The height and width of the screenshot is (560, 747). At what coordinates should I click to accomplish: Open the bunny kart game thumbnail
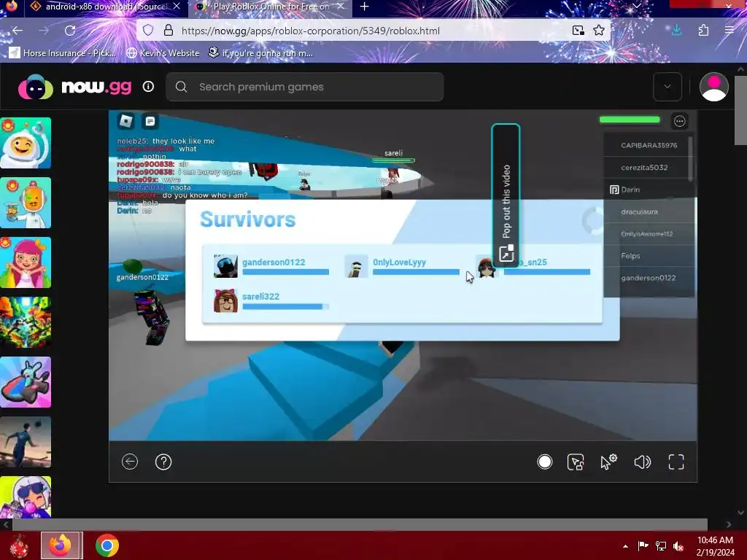click(x=26, y=382)
